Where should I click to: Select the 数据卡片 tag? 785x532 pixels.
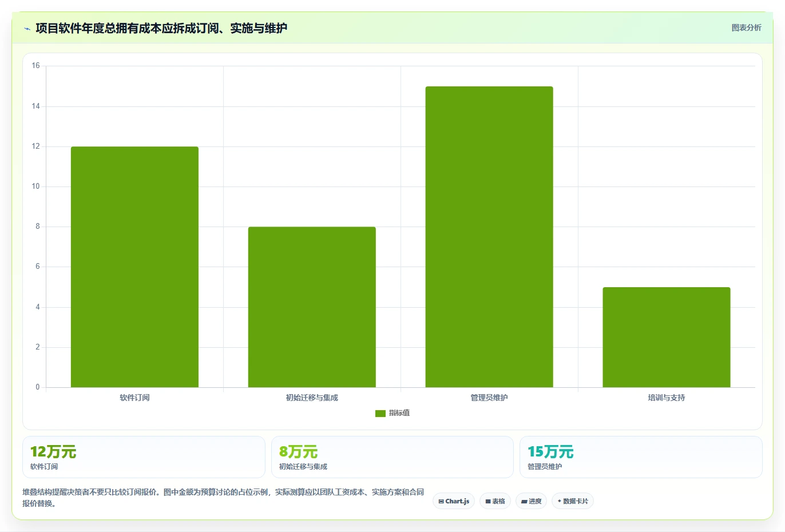tap(573, 501)
